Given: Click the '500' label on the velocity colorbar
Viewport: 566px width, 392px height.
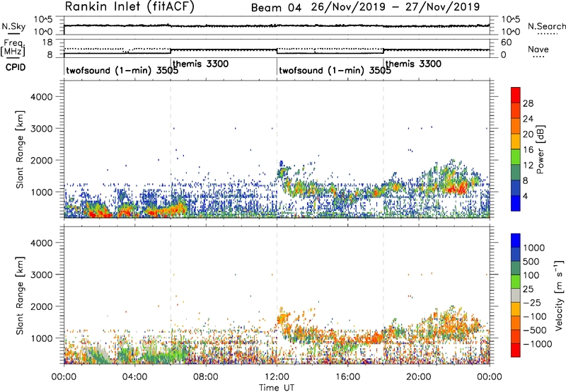Looking at the screenshot, I should tap(532, 262).
